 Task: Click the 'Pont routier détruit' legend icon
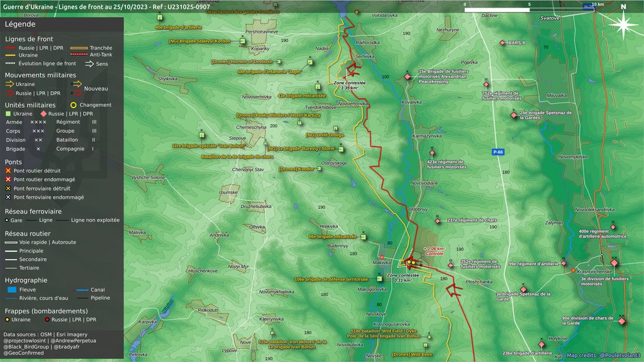[8, 171]
